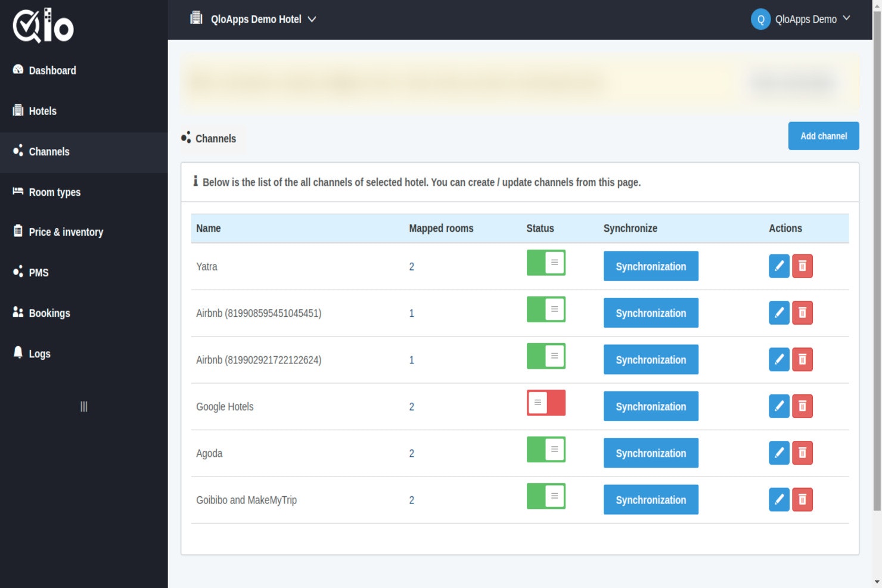The width and height of the screenshot is (882, 588).
Task: Synchronize the Agoda channel
Action: [651, 453]
